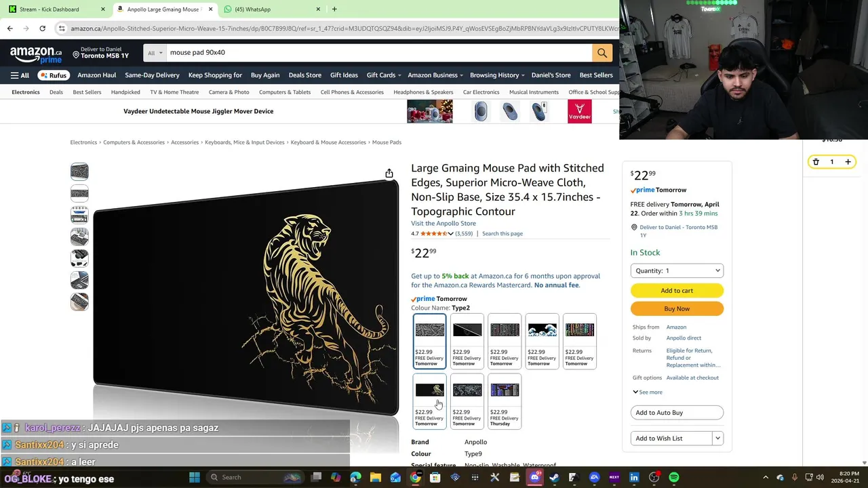Click the share icon above product image
Screen dimensions: 868x488
pyautogui.click(x=389, y=174)
